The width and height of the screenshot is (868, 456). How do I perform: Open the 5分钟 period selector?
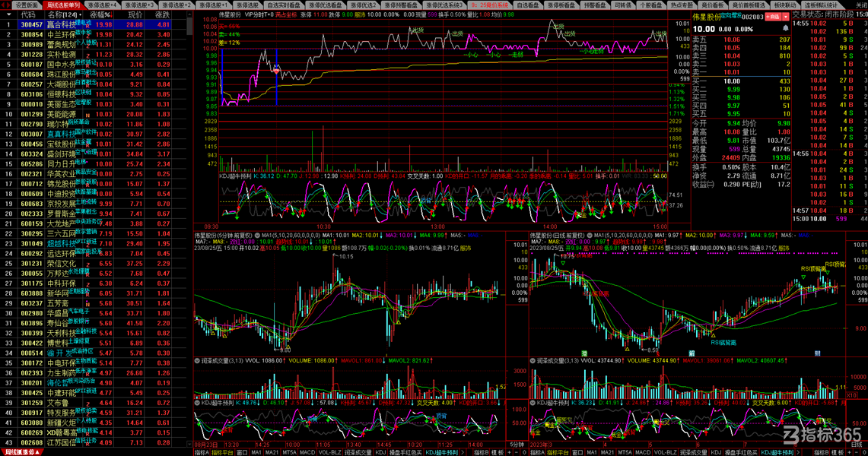tap(516, 445)
